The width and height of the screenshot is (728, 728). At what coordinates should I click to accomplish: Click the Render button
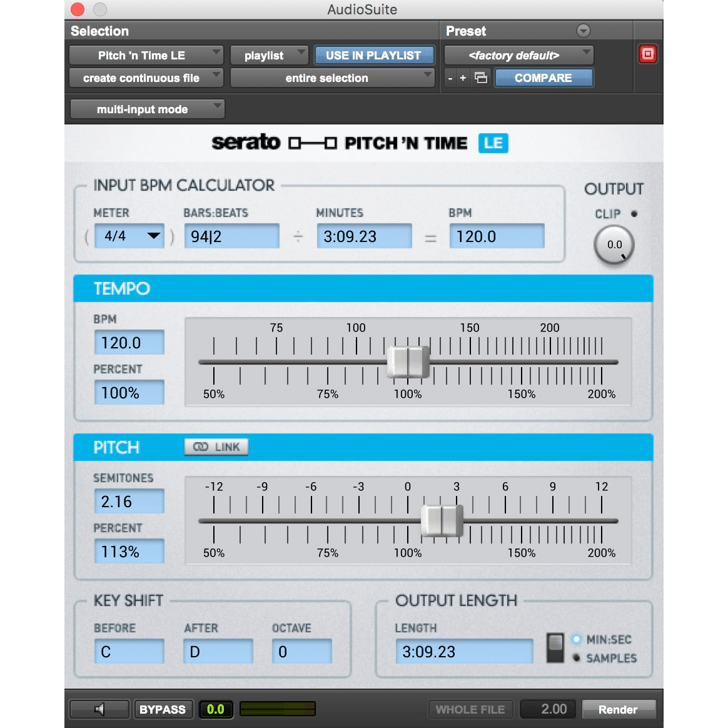(x=618, y=709)
